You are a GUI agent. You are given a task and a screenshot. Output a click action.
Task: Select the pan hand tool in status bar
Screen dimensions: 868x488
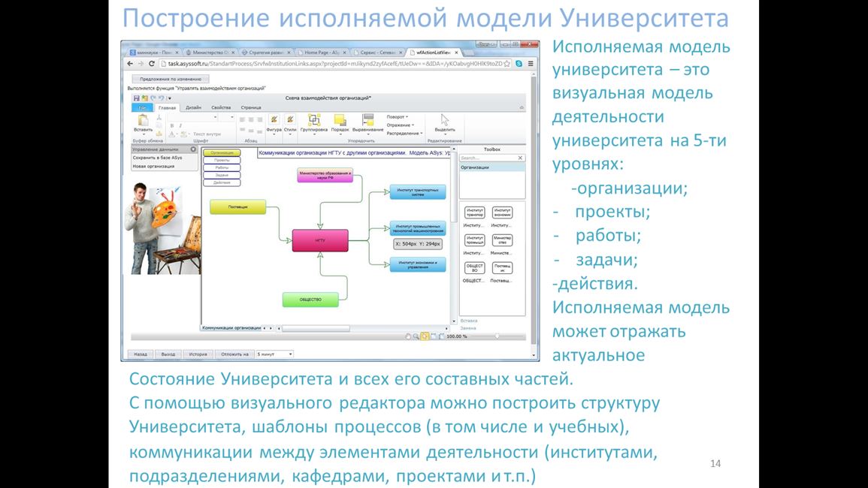tap(409, 336)
